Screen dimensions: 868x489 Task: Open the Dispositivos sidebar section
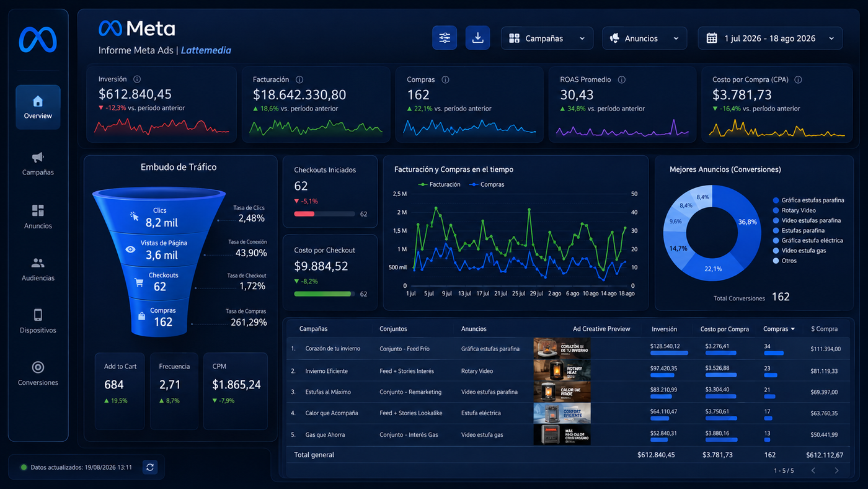(x=38, y=321)
